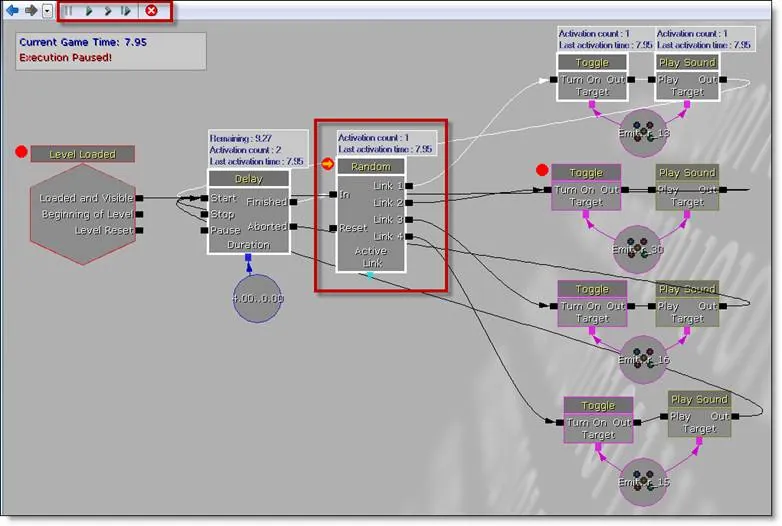Select the Play Sound node above Emitter_15

pos(699,414)
